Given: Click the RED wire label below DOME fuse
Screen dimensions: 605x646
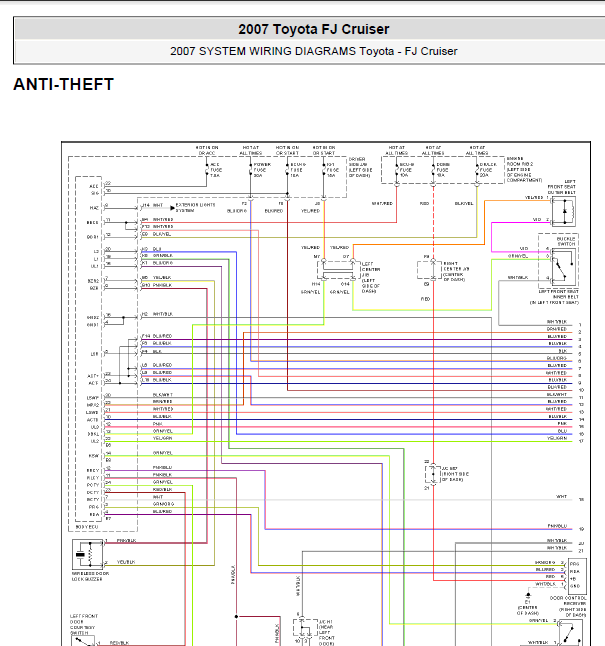Looking at the screenshot, I should click(x=424, y=204).
